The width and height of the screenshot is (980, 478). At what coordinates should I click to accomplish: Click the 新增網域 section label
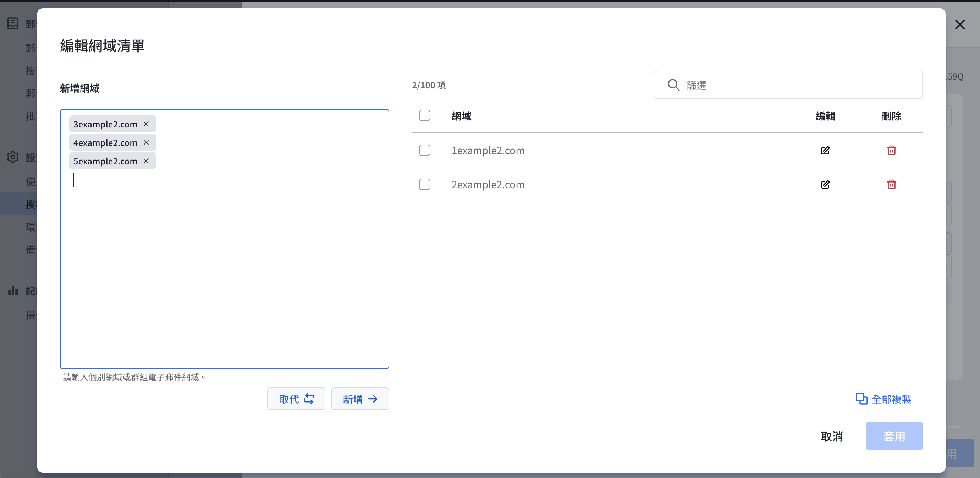(x=79, y=88)
